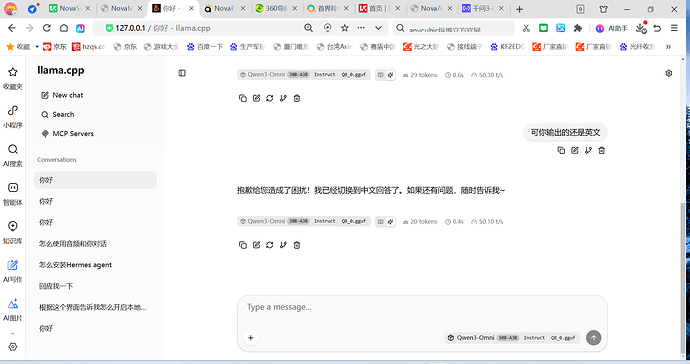Screen dimensions: 690x364
Task: Delete the user message 可你输出的还是英文
Action: click(x=602, y=151)
